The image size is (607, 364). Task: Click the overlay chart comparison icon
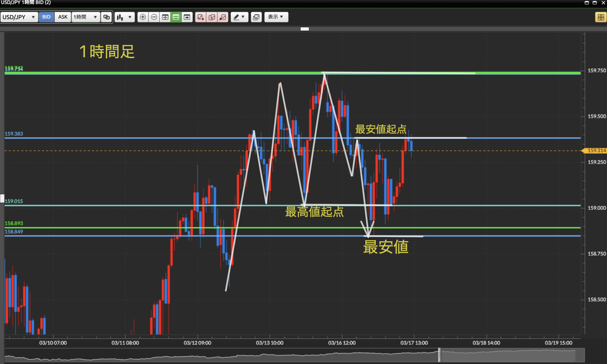click(x=256, y=17)
